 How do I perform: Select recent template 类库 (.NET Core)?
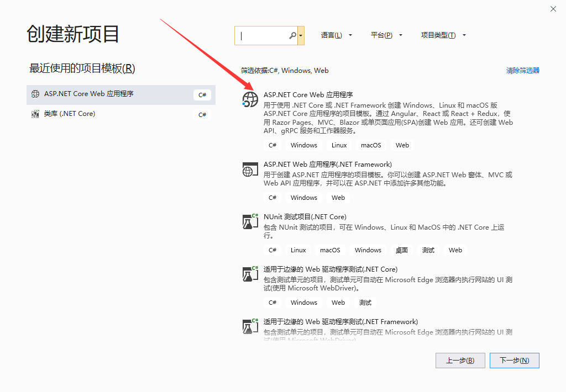pyautogui.click(x=121, y=115)
